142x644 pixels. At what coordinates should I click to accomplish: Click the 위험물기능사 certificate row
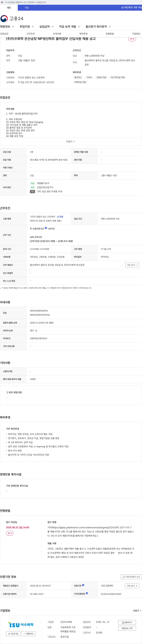click(x=40, y=183)
